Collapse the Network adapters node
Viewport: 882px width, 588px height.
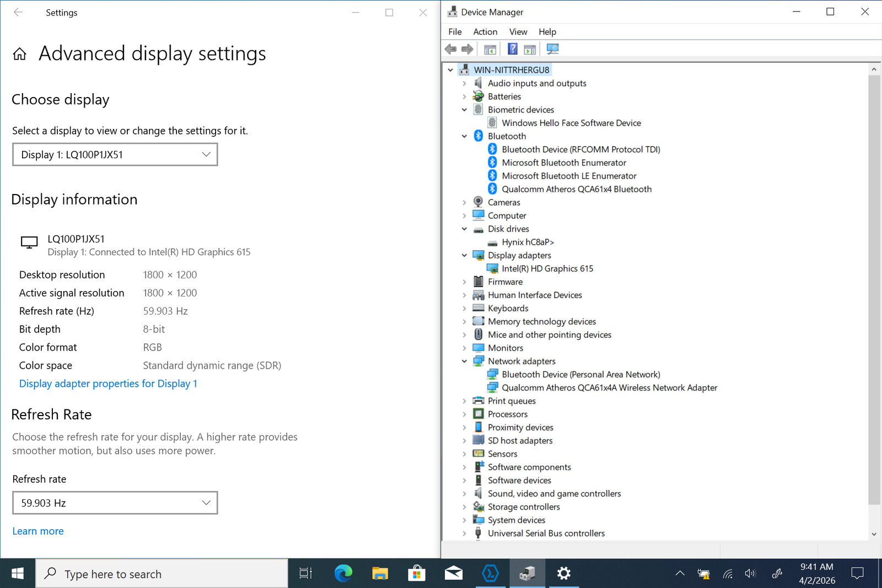464,361
